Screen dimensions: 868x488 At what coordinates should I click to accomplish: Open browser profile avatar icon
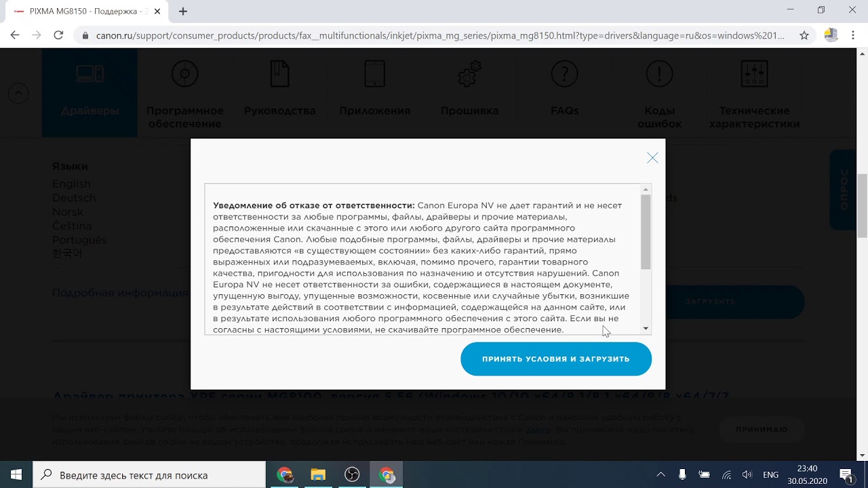click(831, 35)
